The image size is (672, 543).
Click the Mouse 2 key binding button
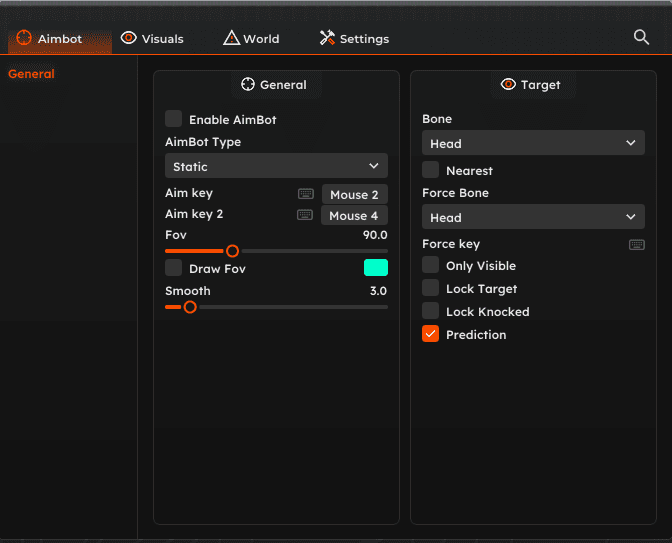click(354, 195)
